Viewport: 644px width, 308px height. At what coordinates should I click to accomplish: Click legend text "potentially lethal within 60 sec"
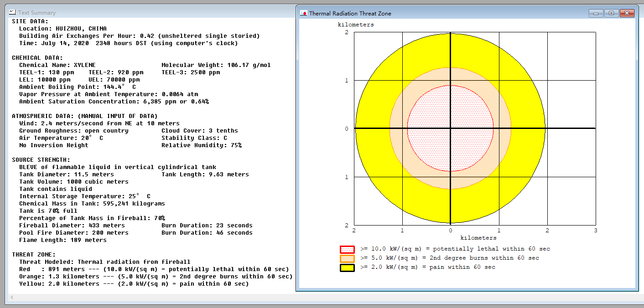[x=492, y=249]
